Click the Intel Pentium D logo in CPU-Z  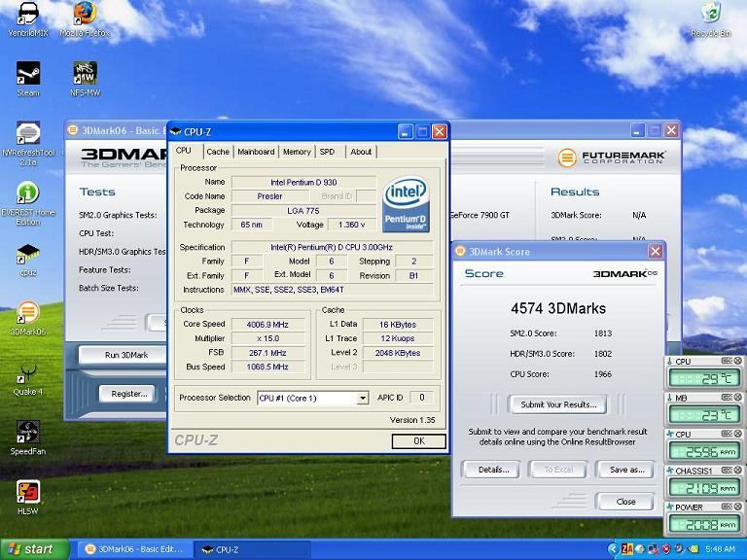coord(407,205)
